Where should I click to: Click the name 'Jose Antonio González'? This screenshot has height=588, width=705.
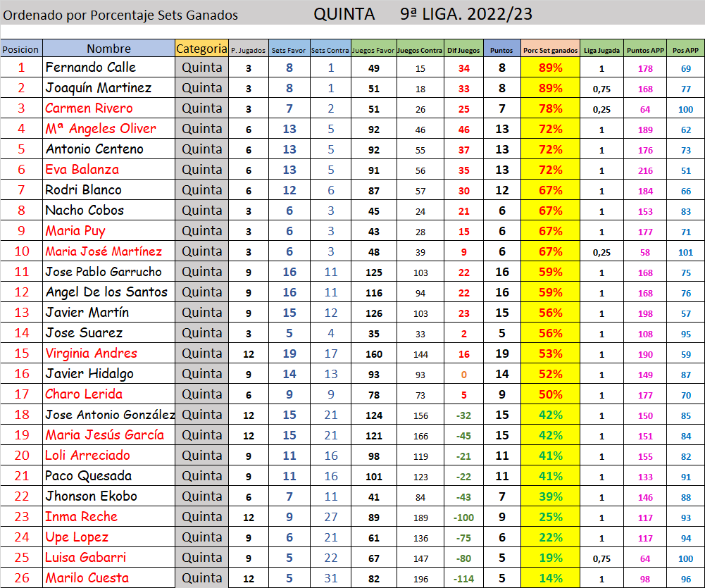(110, 415)
